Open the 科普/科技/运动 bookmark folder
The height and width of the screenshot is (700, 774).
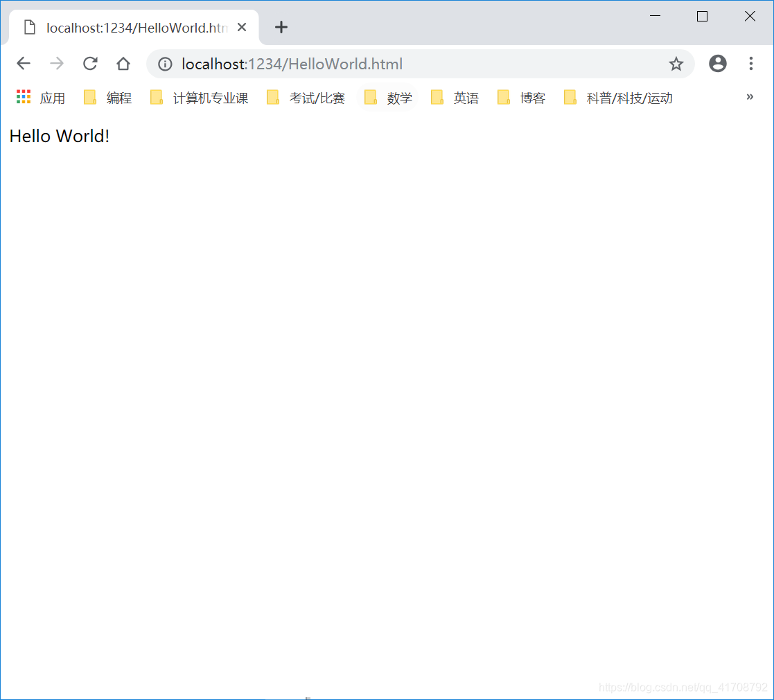coord(619,98)
